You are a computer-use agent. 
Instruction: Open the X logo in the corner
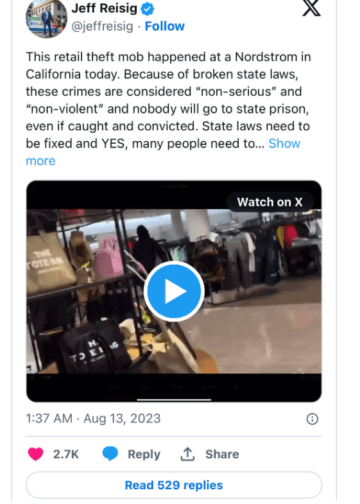[x=311, y=8]
